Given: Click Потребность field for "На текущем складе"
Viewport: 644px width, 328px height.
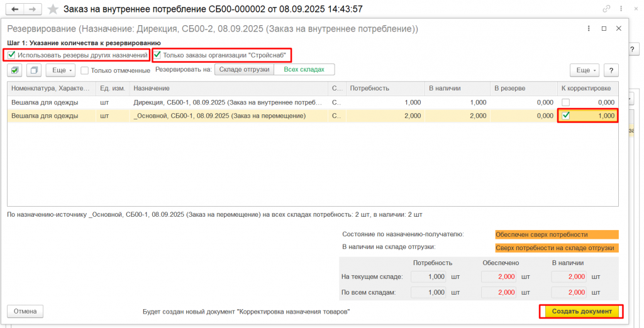Looking at the screenshot, I should point(428,276).
